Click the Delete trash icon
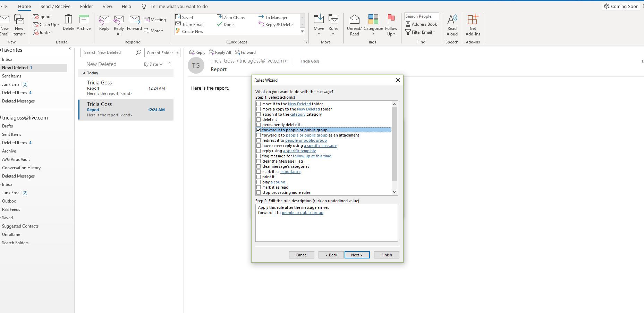The width and height of the screenshot is (644, 313). tap(68, 19)
